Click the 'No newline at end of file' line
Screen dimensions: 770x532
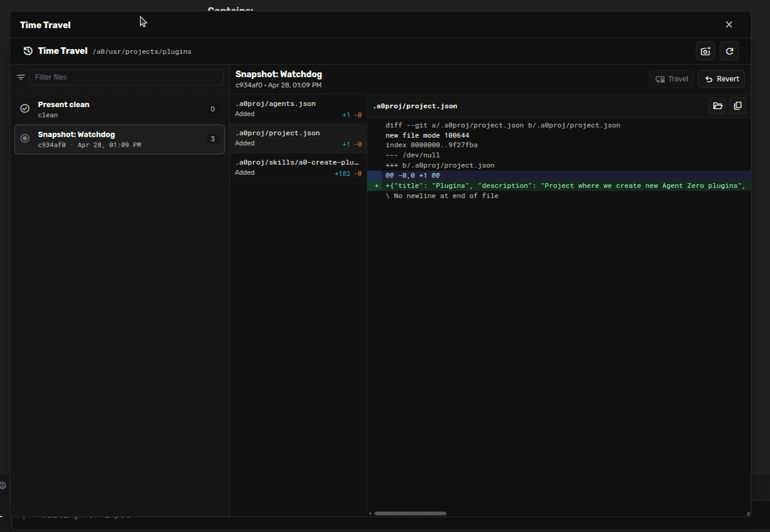(x=442, y=196)
